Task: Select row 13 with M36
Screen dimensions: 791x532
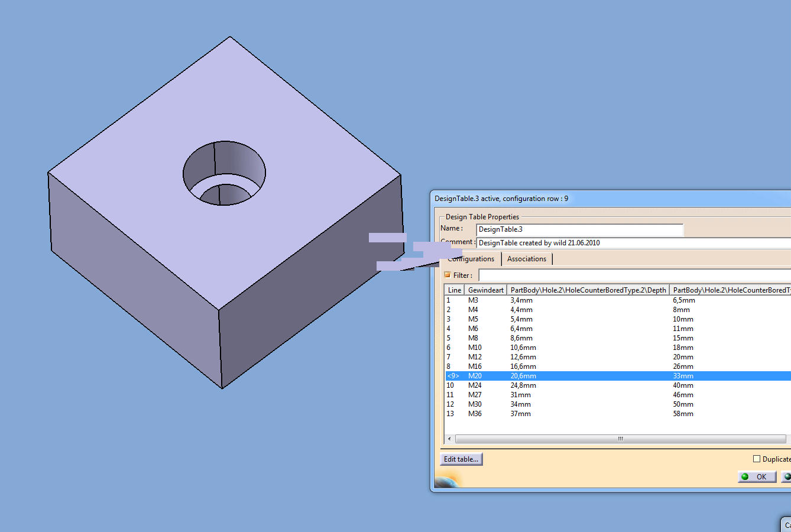Action: click(x=618, y=414)
